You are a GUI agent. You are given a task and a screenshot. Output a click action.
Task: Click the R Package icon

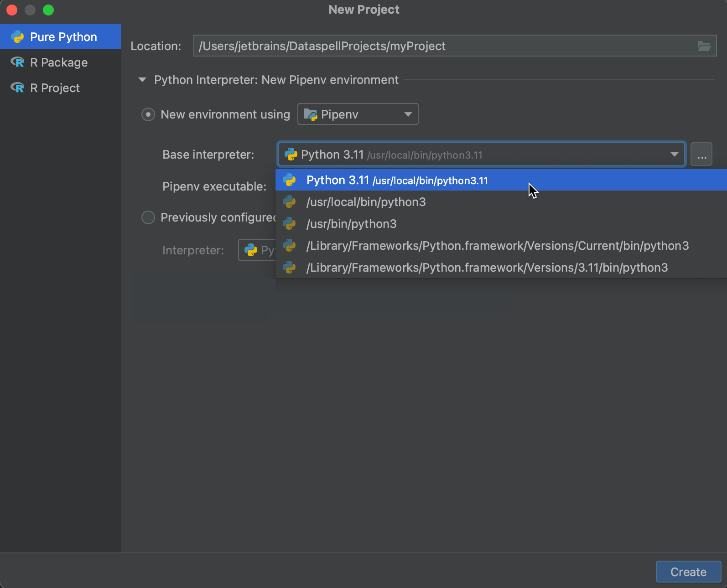click(17, 62)
